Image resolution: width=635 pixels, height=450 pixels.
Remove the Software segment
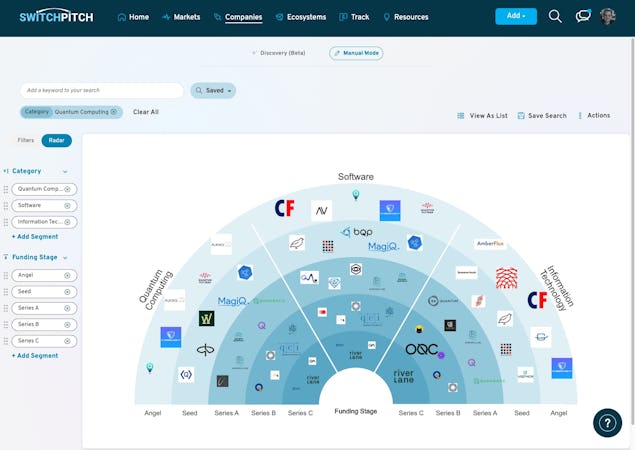coord(67,206)
